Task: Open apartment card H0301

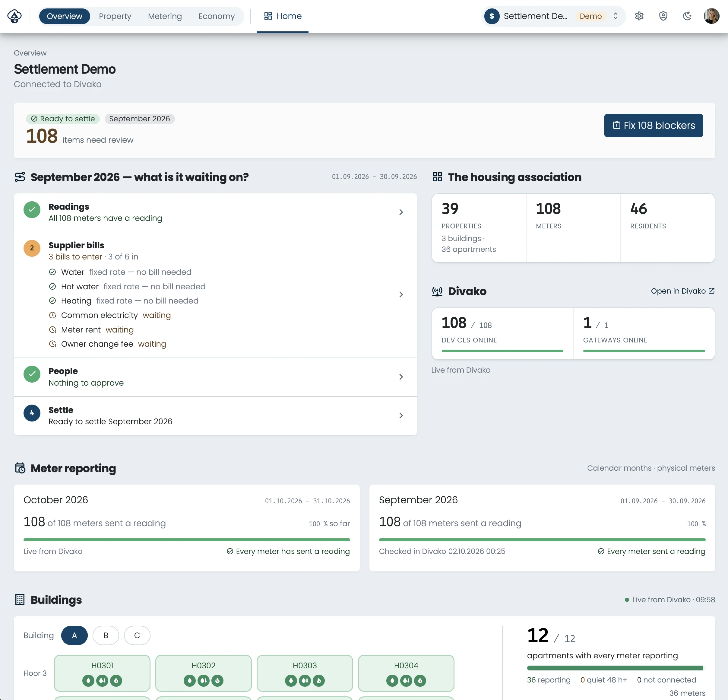Action: click(x=102, y=673)
